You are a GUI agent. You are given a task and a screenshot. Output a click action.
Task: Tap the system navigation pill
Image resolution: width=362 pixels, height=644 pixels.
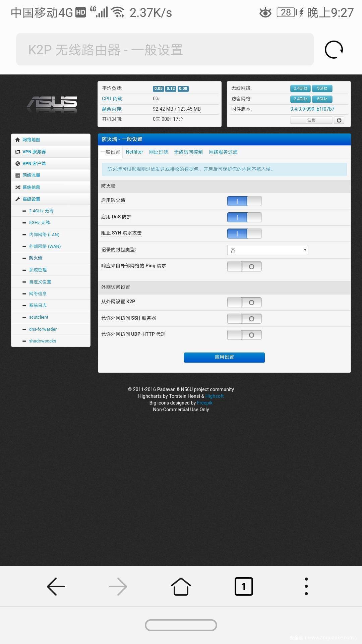(181, 625)
